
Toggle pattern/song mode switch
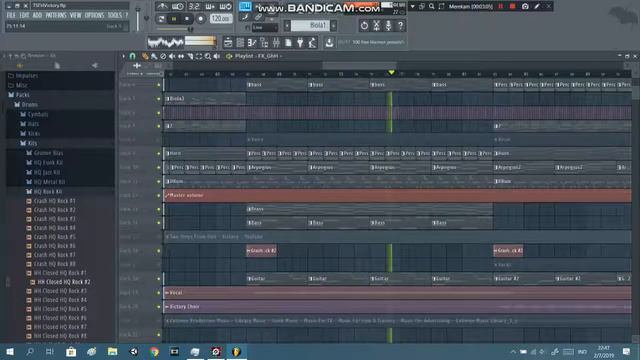coord(161,19)
